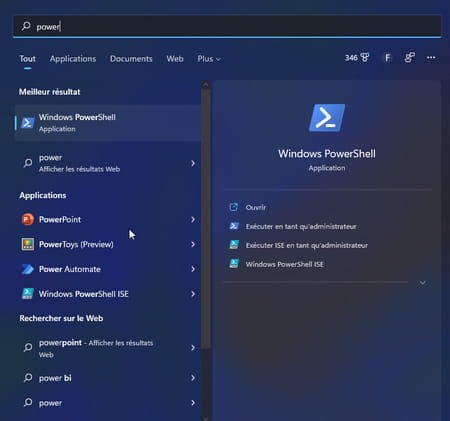Open the 'power' web results suggestion
Viewport: 450px width, 421px height.
point(107,163)
